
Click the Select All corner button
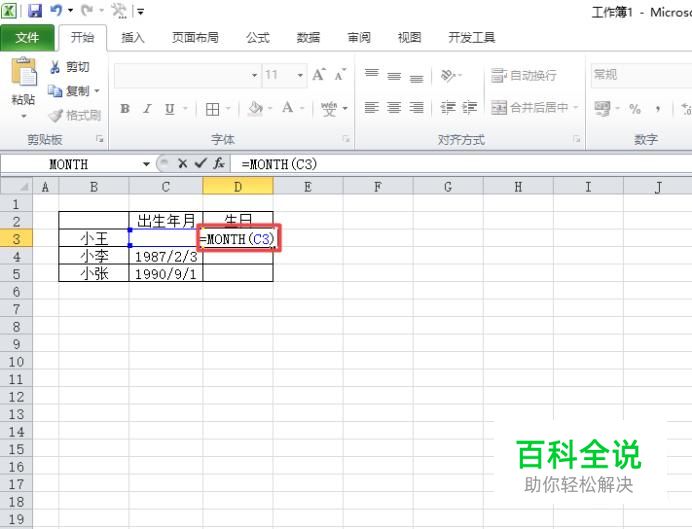coord(16,186)
